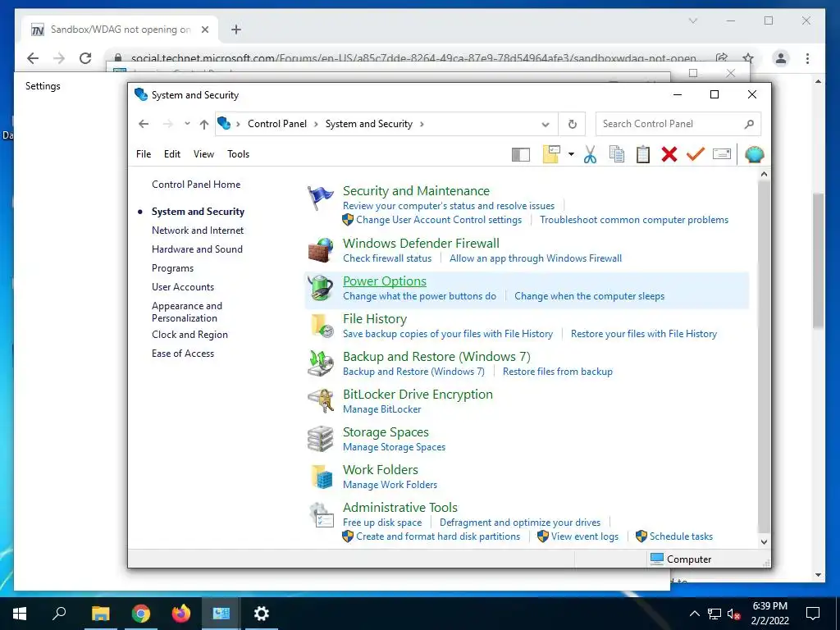
Task: Open Firefox from the taskbar
Action: coord(181,614)
